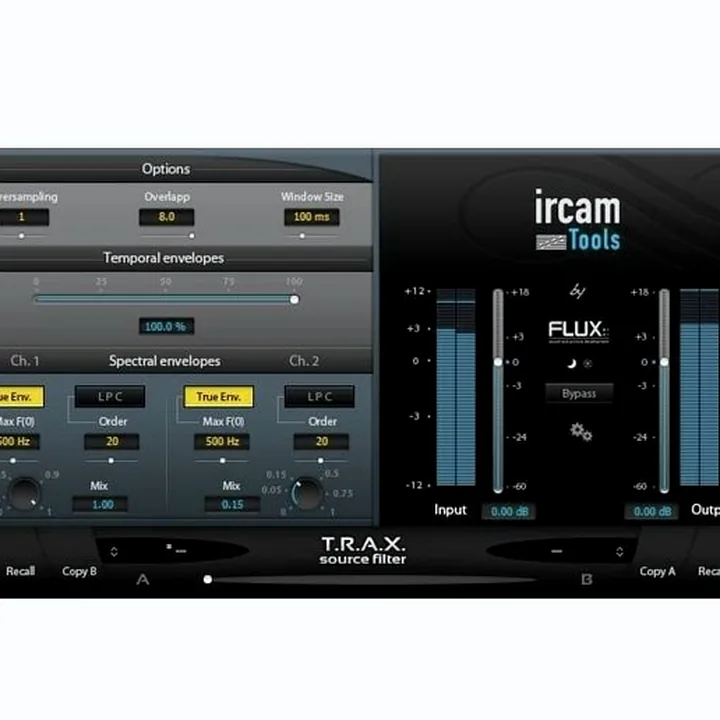Click the Spectral envelopes header
The height and width of the screenshot is (720, 720).
pyautogui.click(x=165, y=361)
